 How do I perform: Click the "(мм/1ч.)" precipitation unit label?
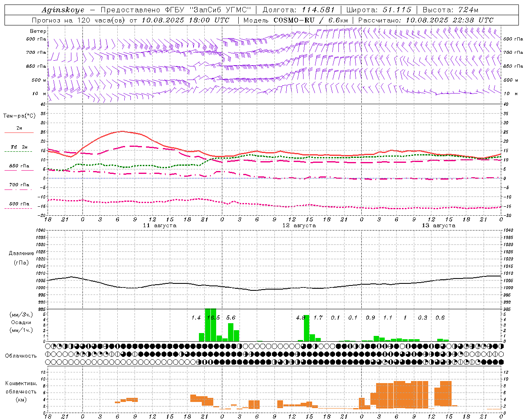click(x=21, y=330)
